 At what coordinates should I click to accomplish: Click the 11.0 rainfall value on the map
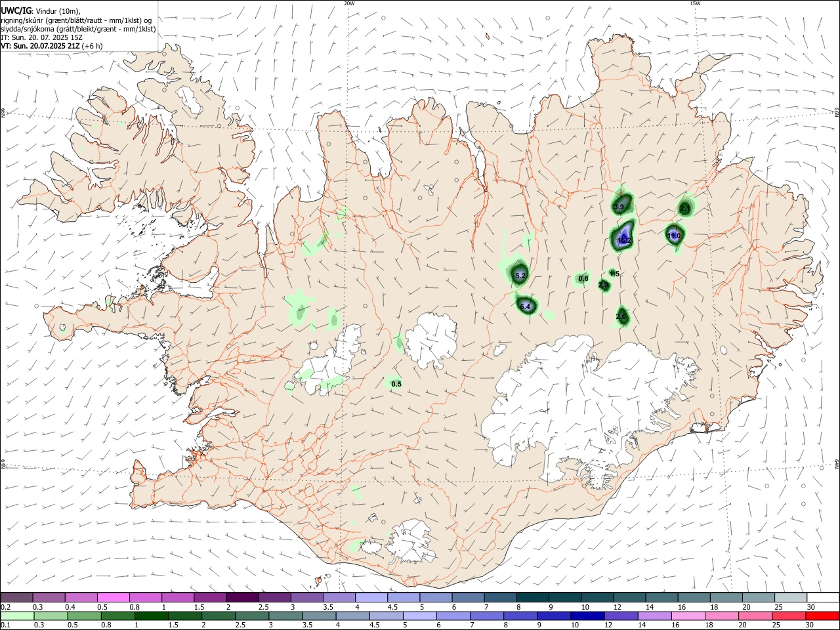tap(674, 236)
